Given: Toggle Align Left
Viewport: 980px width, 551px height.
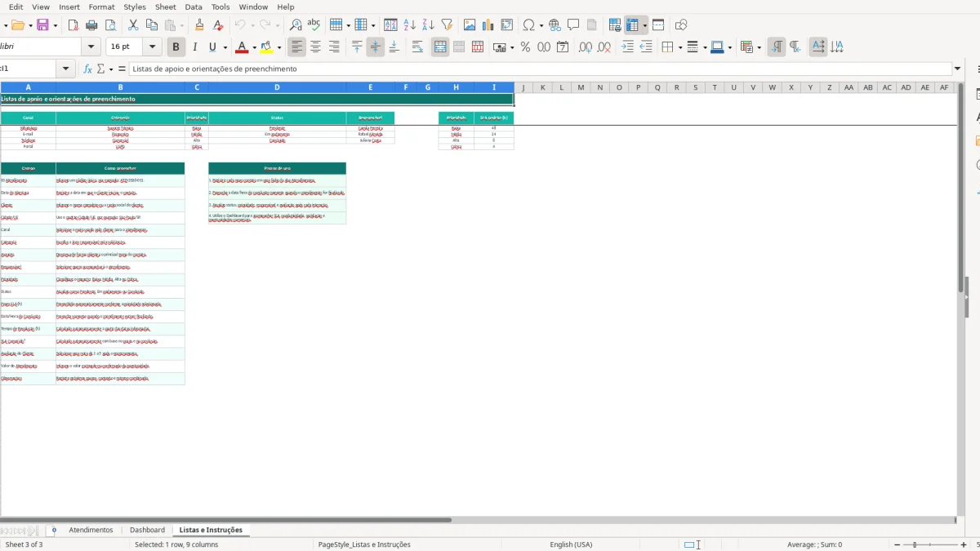Looking at the screenshot, I should click(x=297, y=47).
